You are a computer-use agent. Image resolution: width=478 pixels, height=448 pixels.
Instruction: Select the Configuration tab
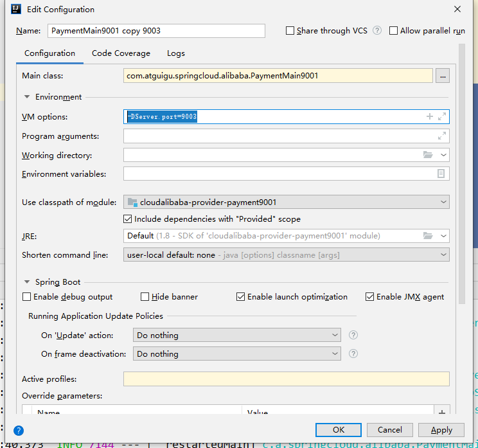49,53
